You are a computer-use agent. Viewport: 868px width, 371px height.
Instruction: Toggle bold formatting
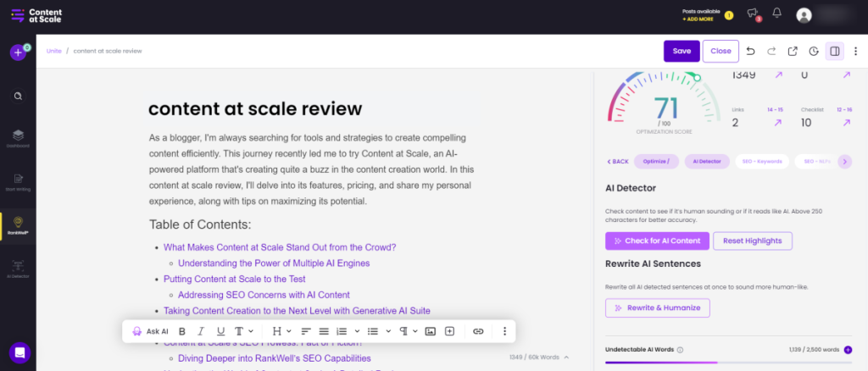tap(181, 331)
